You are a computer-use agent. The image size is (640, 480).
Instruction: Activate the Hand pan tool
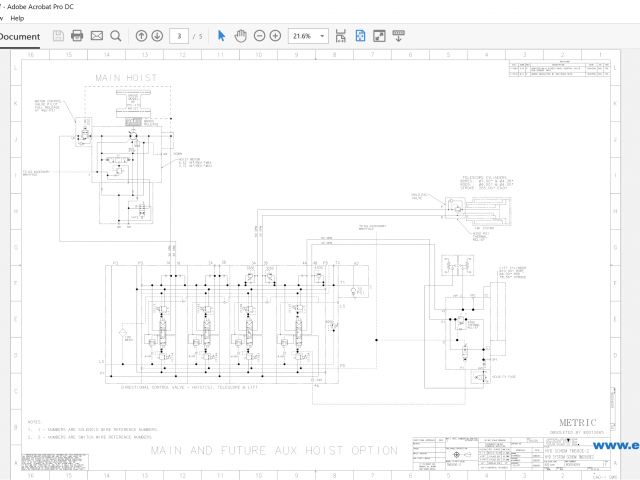(x=241, y=36)
